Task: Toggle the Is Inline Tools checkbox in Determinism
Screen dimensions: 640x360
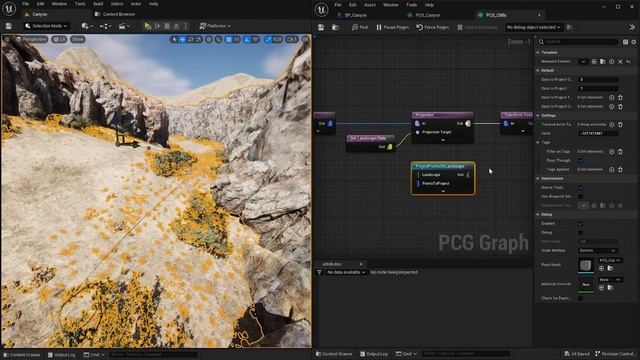Action: point(580,187)
